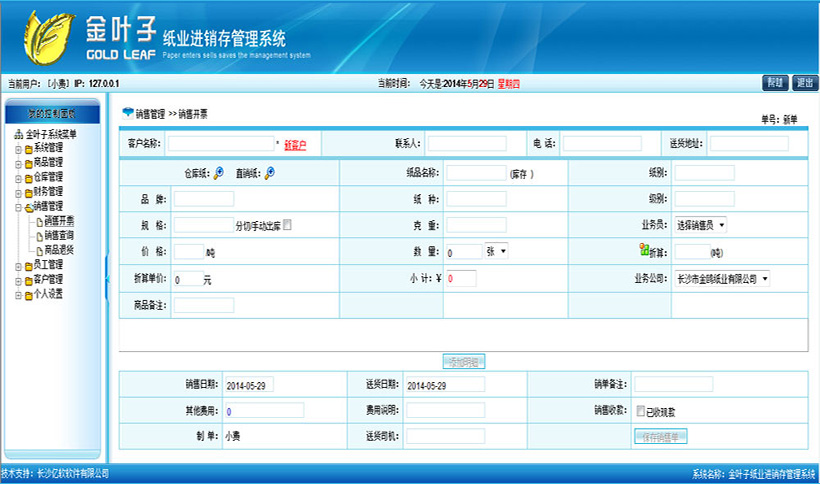
Task: Open the 张 quantity unit dropdown
Action: (x=496, y=251)
